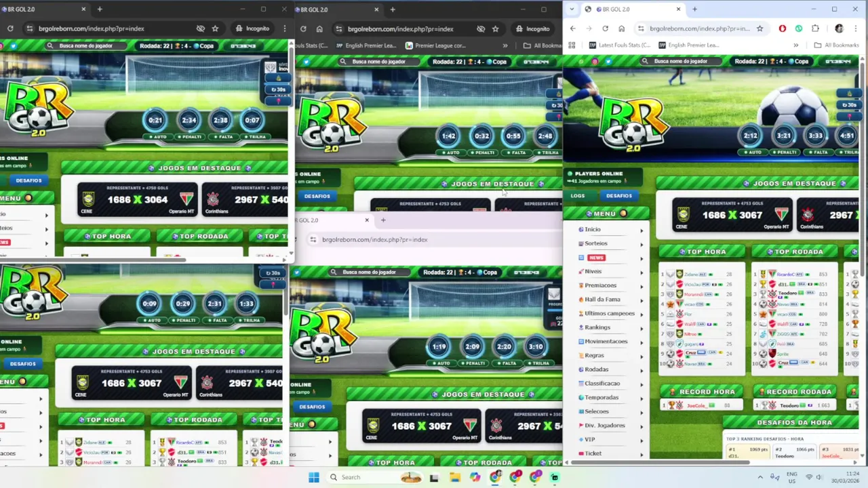Select the BR GOL 2.0 tab in right window
Image resolution: width=868 pixels, height=488 pixels.
pyautogui.click(x=633, y=9)
